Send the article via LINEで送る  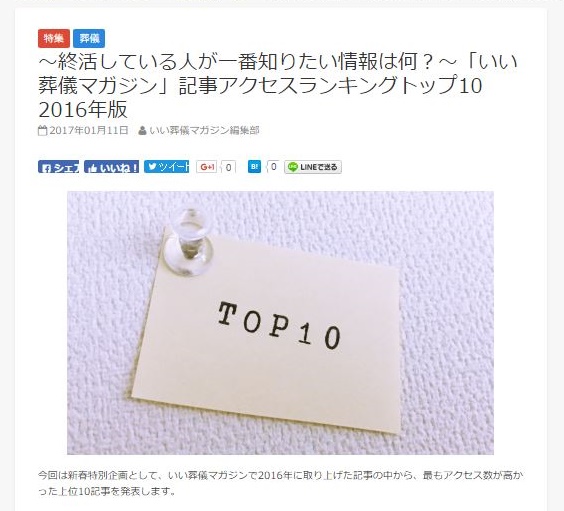coord(313,167)
